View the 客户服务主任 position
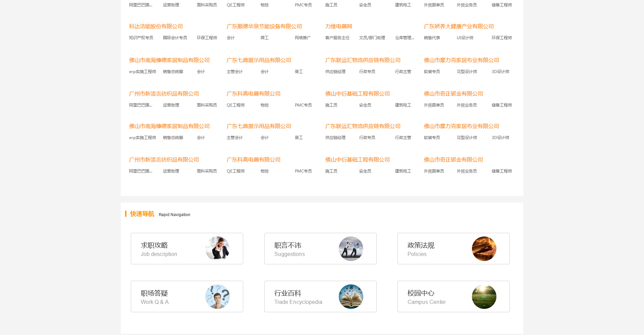Screen dimensions: 644x335 click(337, 38)
